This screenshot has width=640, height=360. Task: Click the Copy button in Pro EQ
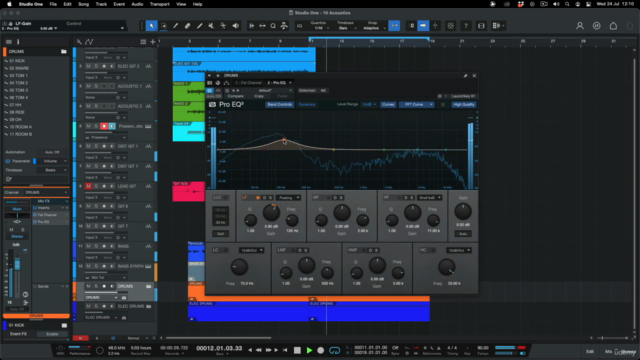coord(259,96)
